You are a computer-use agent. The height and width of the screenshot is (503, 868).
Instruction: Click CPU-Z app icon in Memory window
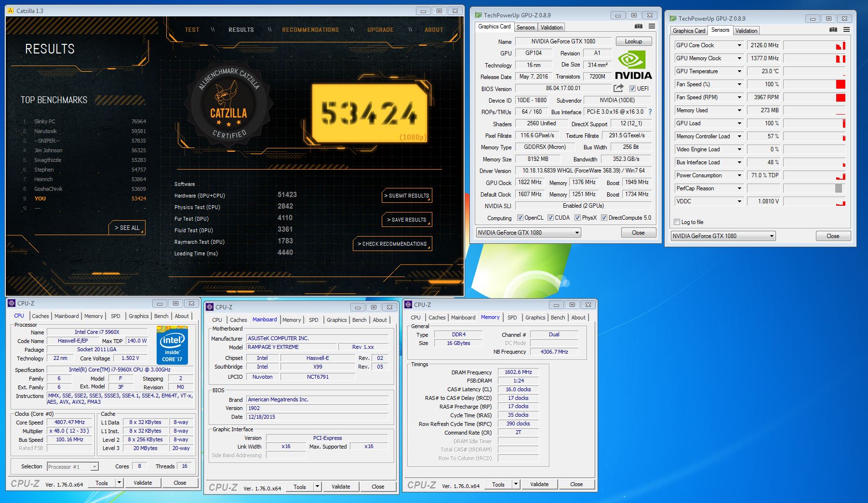[409, 304]
